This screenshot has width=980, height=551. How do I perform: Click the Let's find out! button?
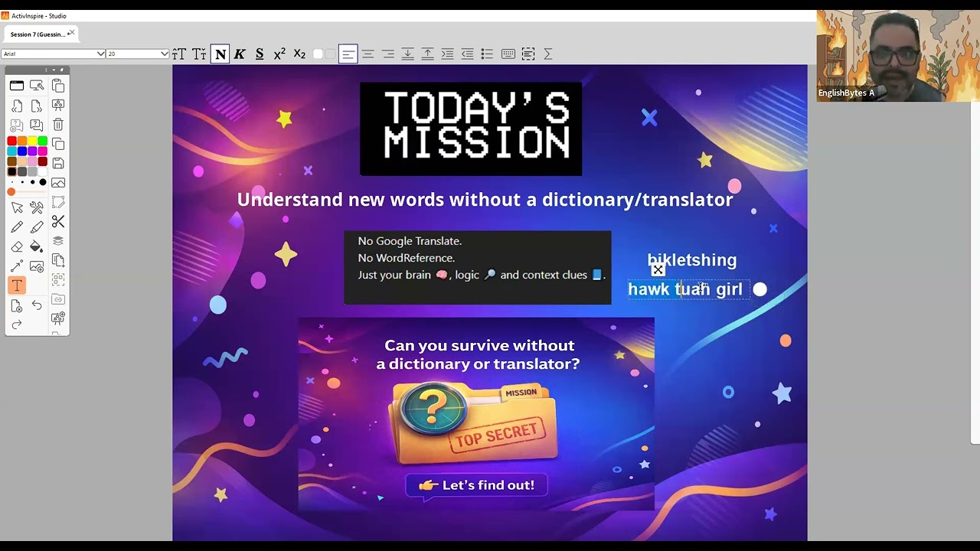pos(476,485)
